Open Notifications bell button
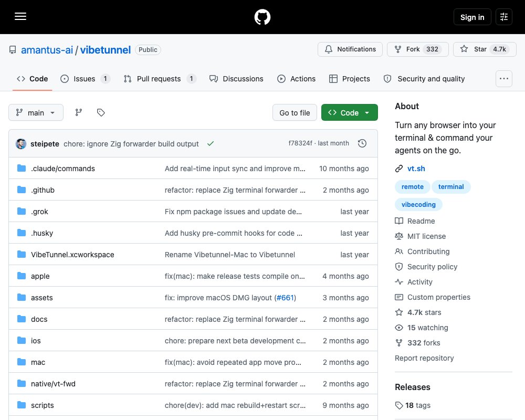The image size is (525, 420). coord(350,49)
